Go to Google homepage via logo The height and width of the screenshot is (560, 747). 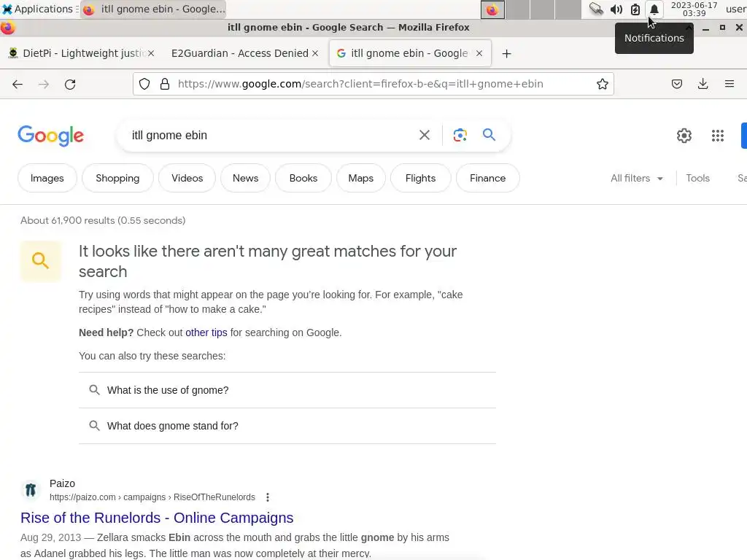51,136
